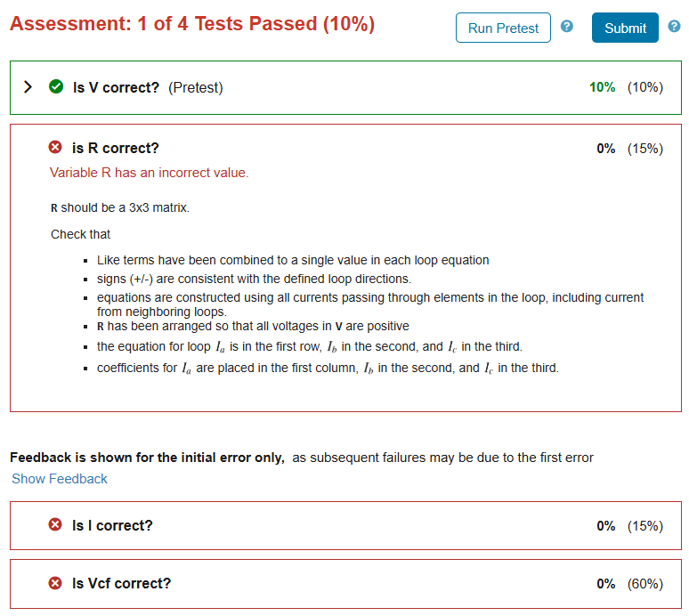Click the Run Pretest button
Image resolution: width=689 pixels, height=616 pixels.
click(x=503, y=28)
